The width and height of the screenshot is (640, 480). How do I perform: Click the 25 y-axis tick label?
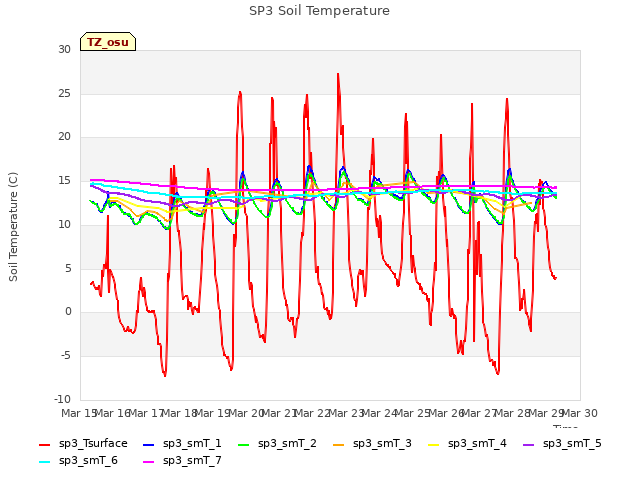[64, 93]
